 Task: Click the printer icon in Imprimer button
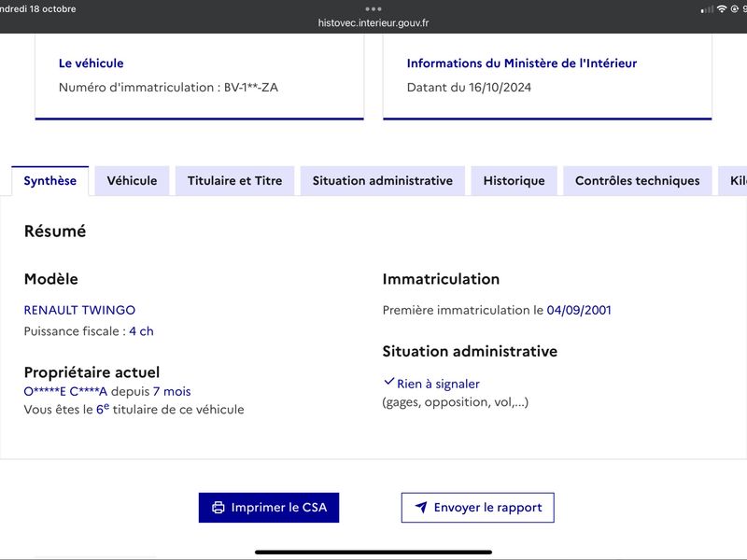[218, 508]
